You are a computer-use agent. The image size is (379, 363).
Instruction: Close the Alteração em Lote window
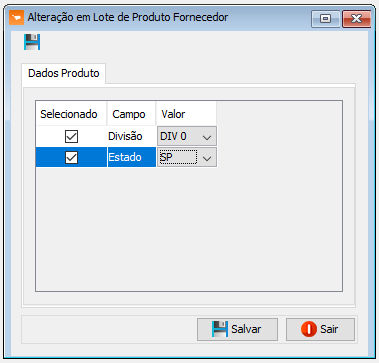356,19
